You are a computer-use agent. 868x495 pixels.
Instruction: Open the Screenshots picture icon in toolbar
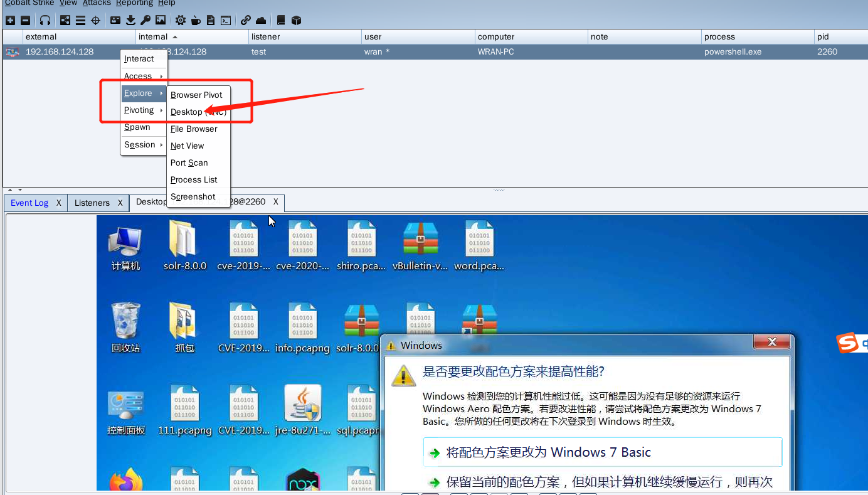(161, 20)
